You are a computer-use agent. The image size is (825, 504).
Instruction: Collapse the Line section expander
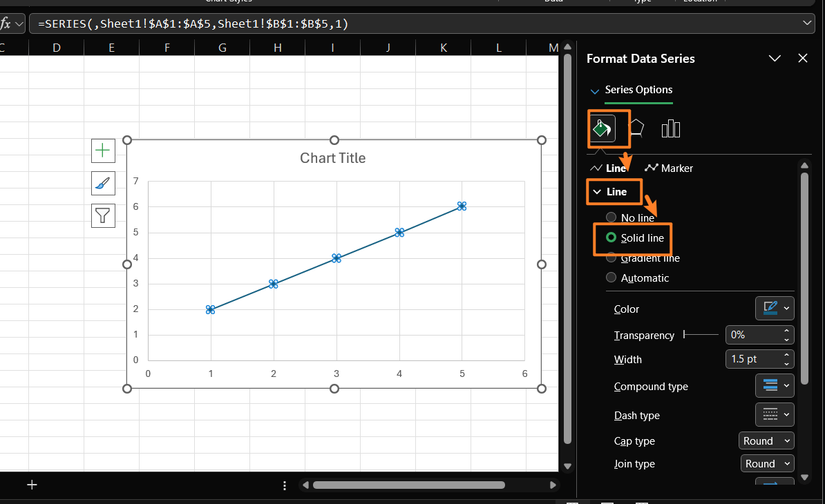pos(597,192)
